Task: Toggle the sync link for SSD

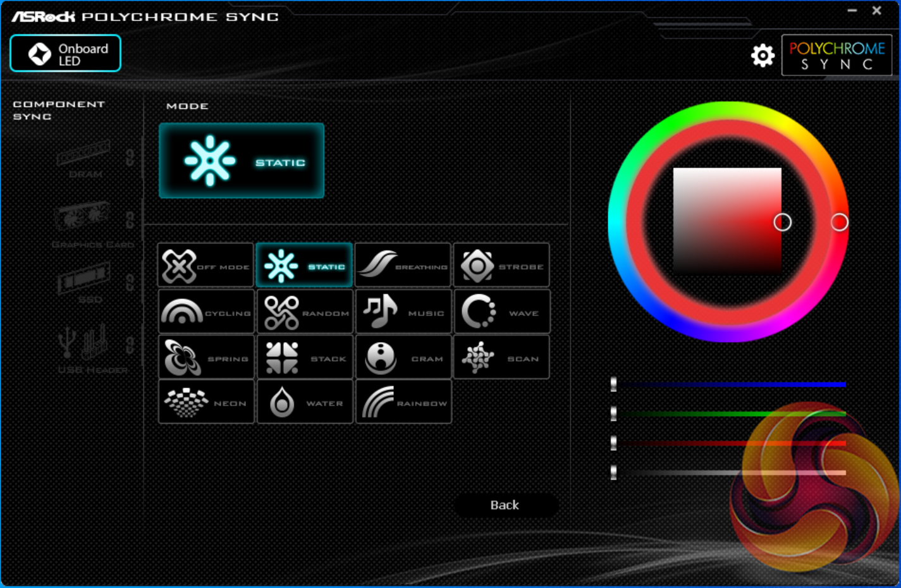Action: pos(130,282)
